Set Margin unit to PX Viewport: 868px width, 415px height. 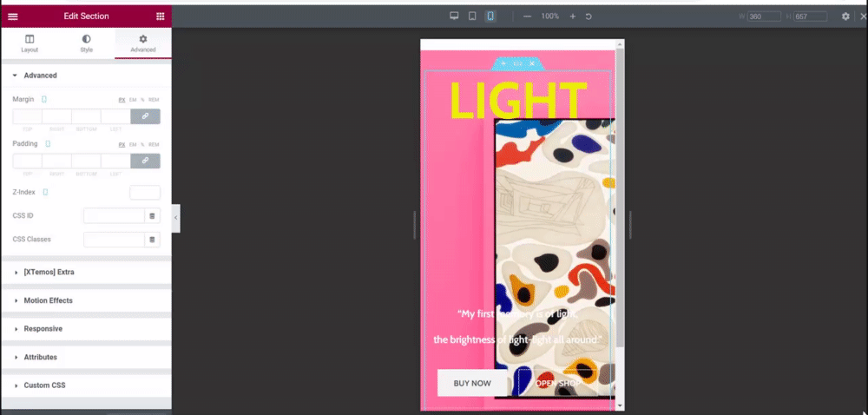point(122,100)
